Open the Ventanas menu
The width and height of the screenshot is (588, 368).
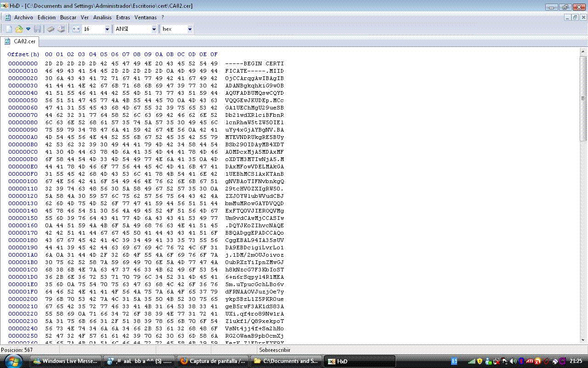(x=146, y=17)
